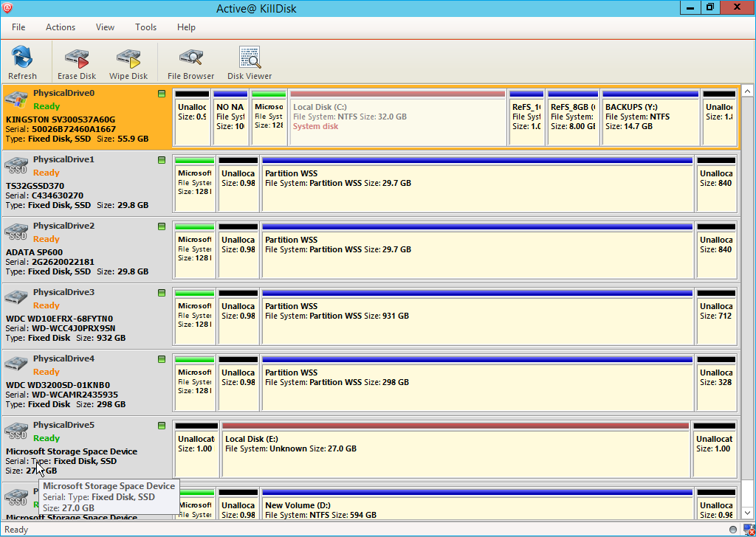Select the PhysicalDrive3 hard disk icon
The height and width of the screenshot is (537, 756).
[16, 297]
